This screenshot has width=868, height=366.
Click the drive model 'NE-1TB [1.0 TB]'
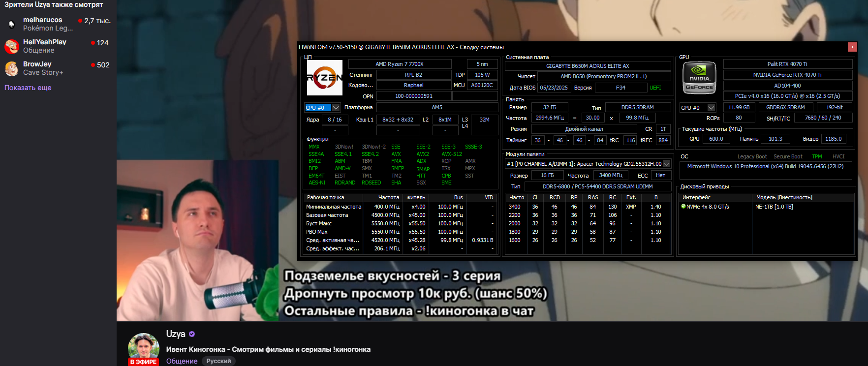[x=774, y=207]
